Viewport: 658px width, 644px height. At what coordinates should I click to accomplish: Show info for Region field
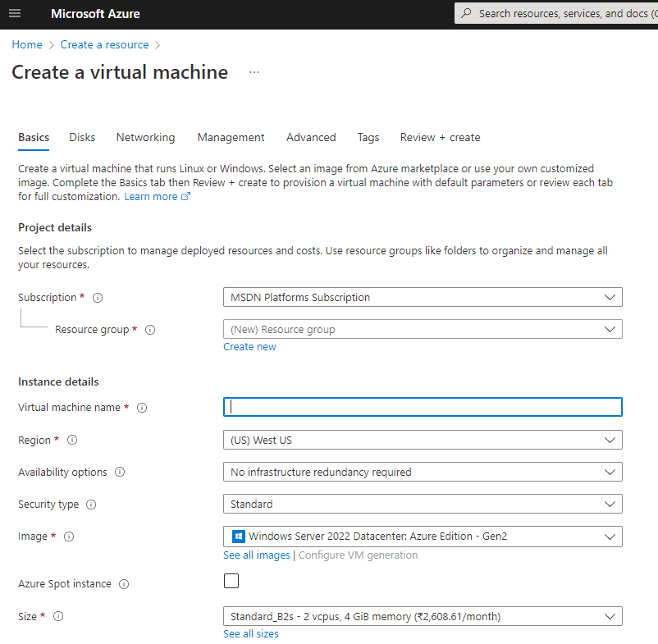72,440
